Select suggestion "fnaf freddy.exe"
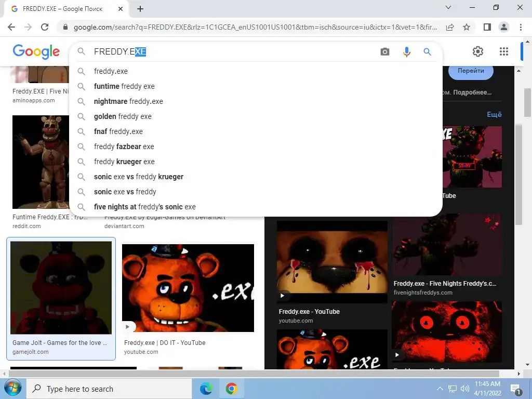This screenshot has width=532, height=399. pyautogui.click(x=256, y=131)
